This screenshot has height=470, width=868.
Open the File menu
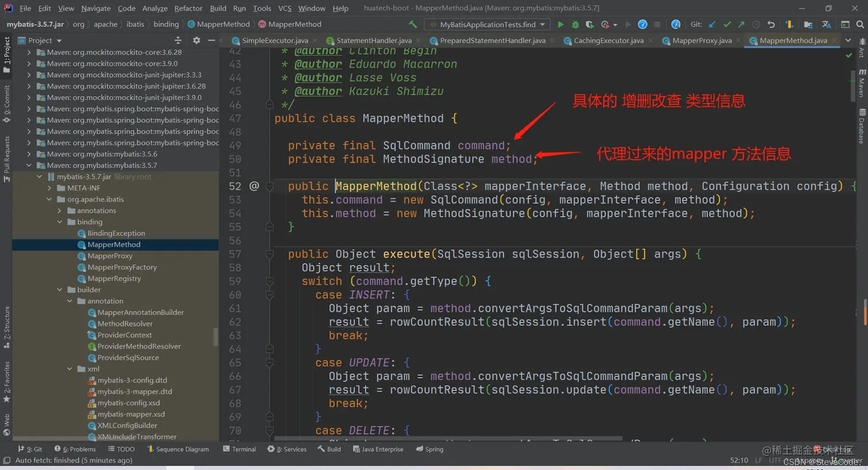pyautogui.click(x=25, y=8)
